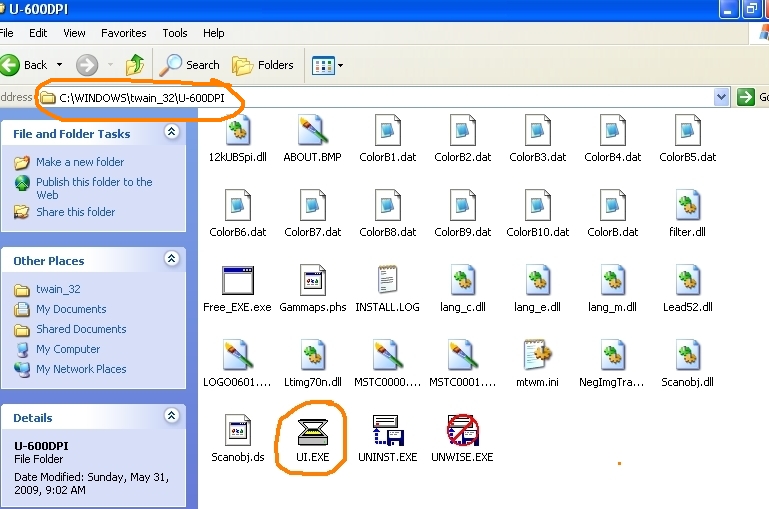Open the Back history dropdown arrow
Screen dimensions: 769x509
[x=59, y=65]
